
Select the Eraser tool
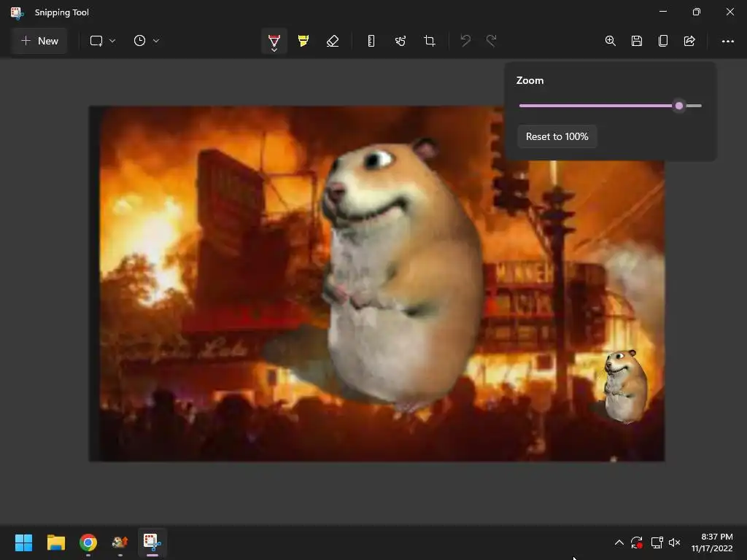click(333, 41)
